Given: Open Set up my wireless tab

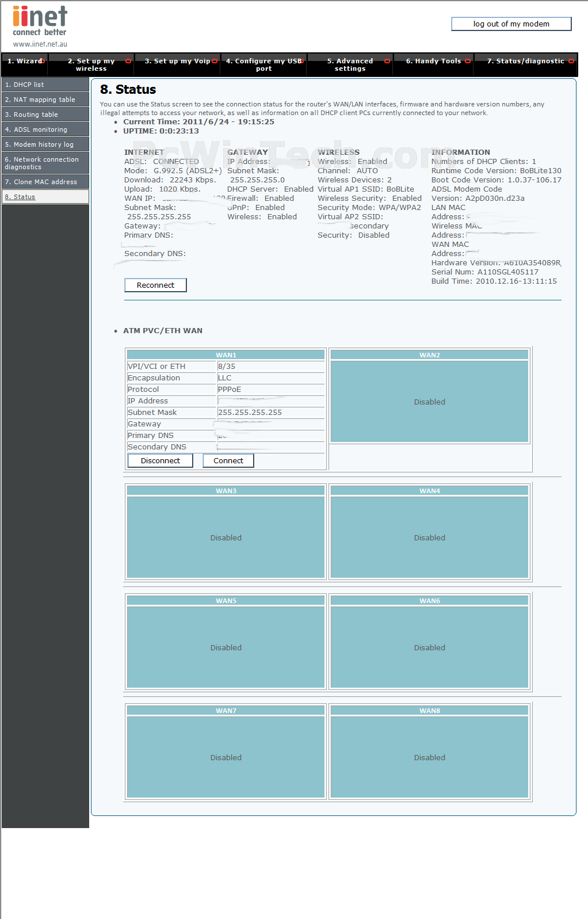Looking at the screenshot, I should click(91, 64).
